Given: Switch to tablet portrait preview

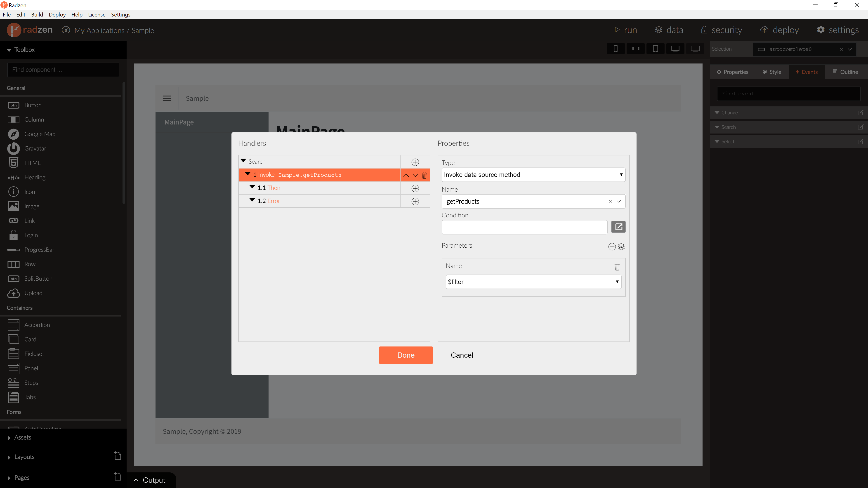Looking at the screenshot, I should point(655,49).
